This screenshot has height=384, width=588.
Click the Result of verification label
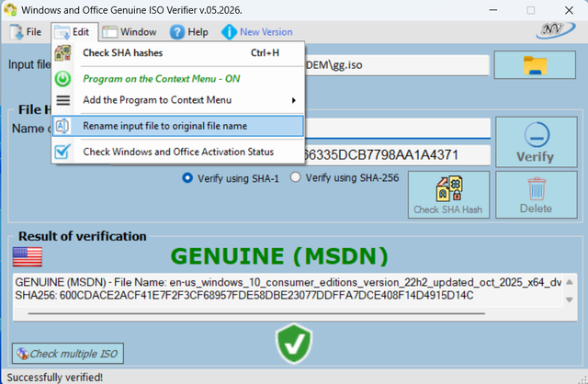coord(83,236)
